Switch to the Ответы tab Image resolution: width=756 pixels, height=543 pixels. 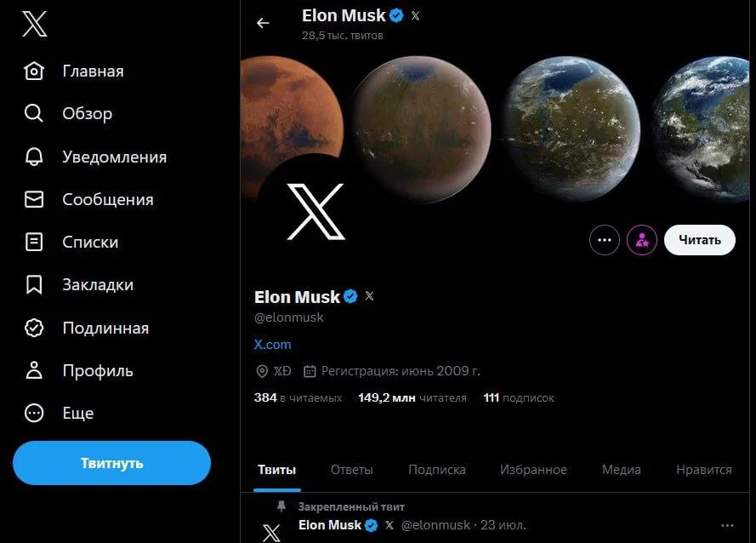pos(352,469)
